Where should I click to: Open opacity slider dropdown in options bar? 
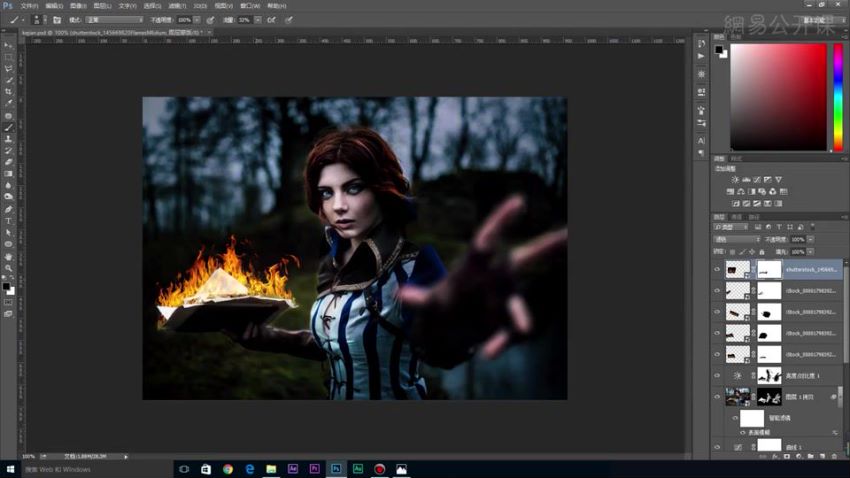pyautogui.click(x=197, y=20)
